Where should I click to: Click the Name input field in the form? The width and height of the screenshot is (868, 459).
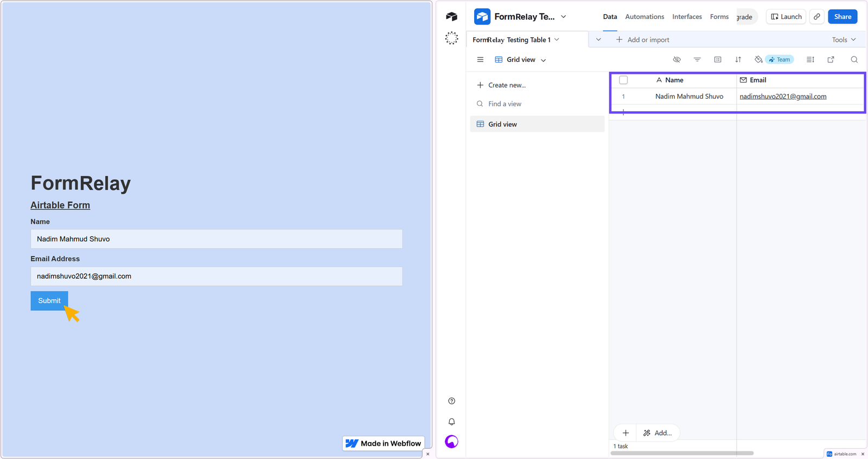[x=216, y=239]
